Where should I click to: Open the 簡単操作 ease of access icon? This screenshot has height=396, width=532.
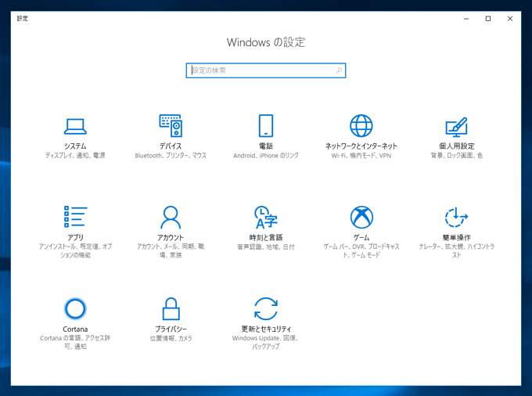[456, 217]
